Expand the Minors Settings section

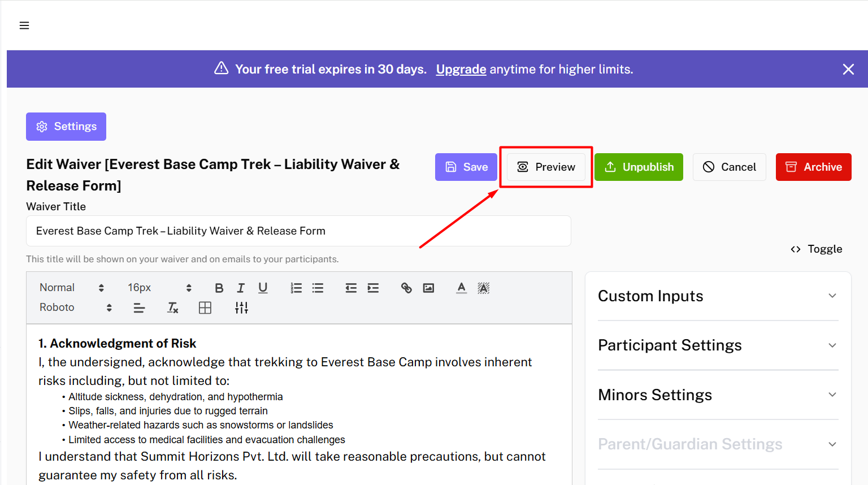(x=718, y=395)
